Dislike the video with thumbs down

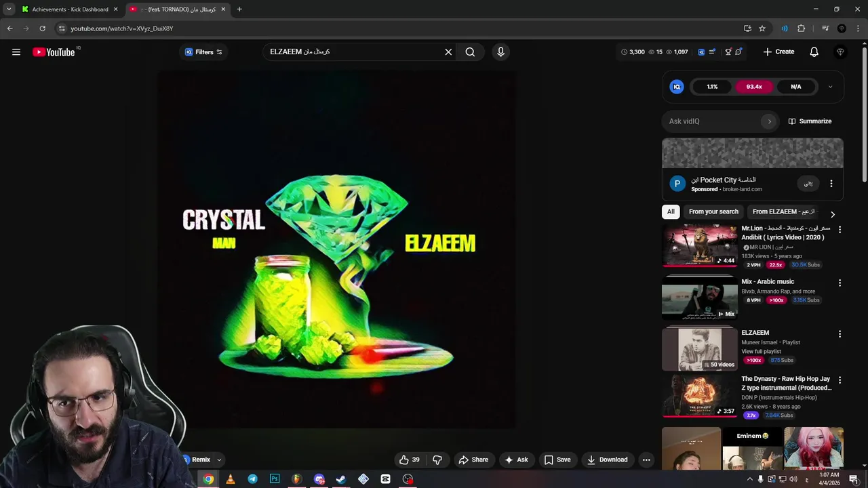click(x=437, y=460)
